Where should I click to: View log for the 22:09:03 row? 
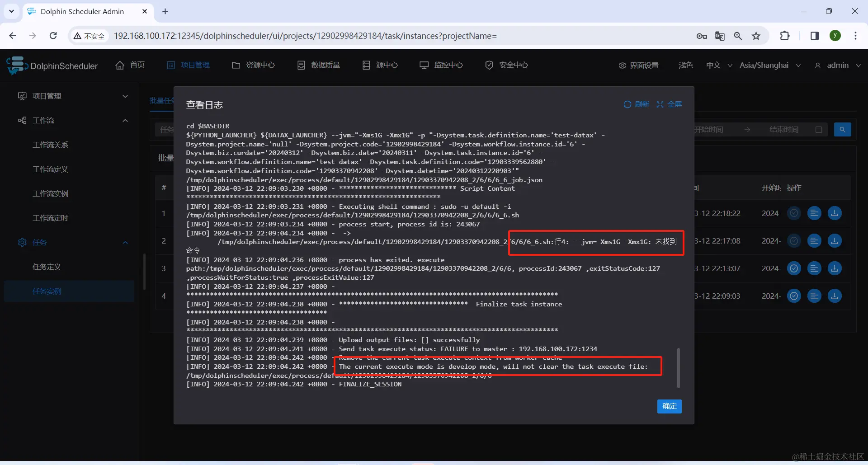pyautogui.click(x=814, y=296)
